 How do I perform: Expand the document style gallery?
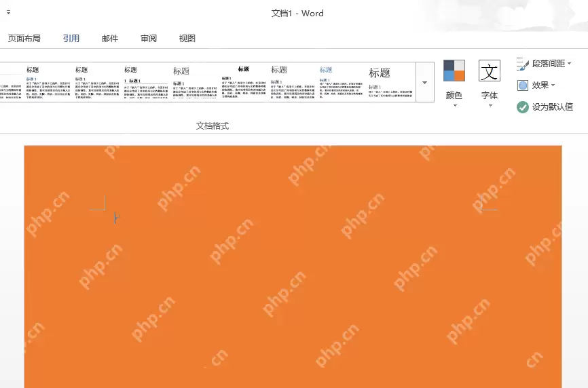425,82
